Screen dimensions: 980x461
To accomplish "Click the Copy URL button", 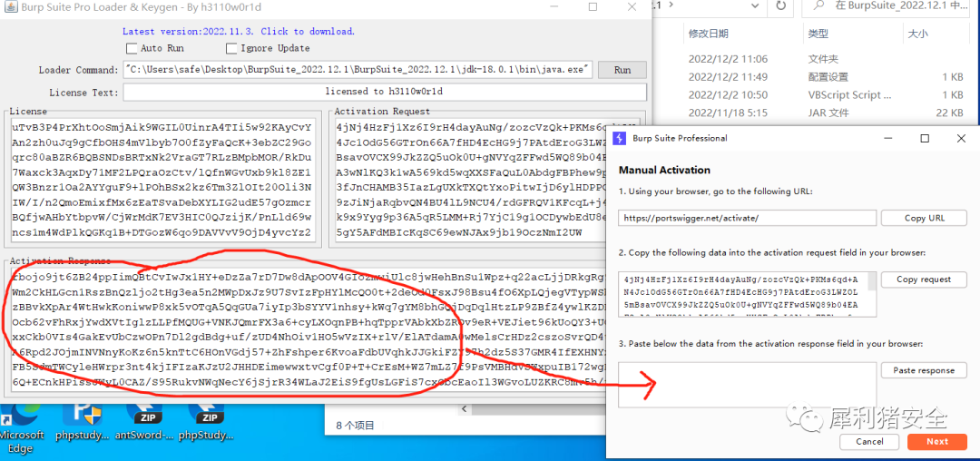I will pyautogui.click(x=925, y=218).
